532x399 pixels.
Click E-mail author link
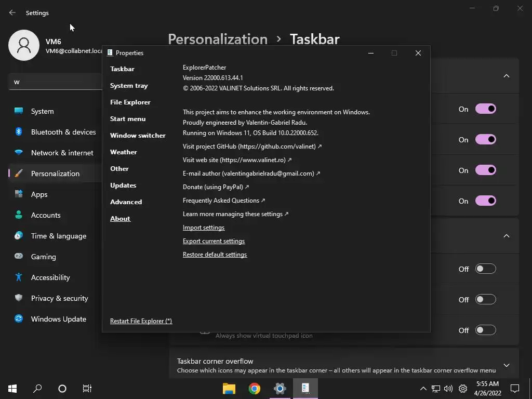tap(251, 174)
